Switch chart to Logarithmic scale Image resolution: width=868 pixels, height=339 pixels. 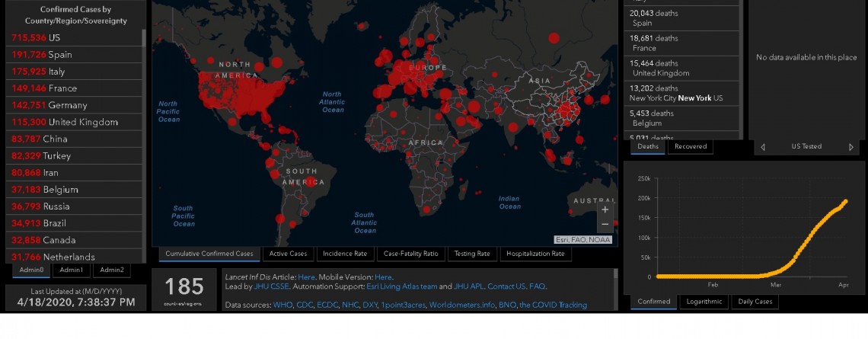click(x=703, y=302)
